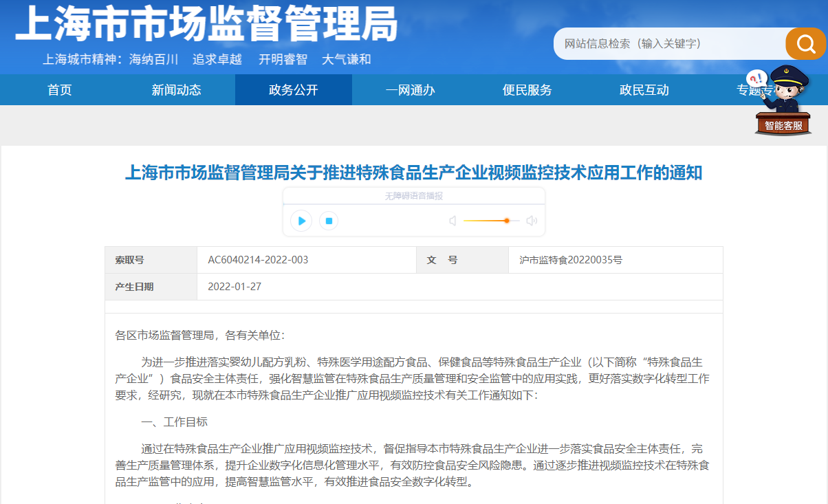
Task: Click the 索取号 label cell
Action: click(x=151, y=260)
